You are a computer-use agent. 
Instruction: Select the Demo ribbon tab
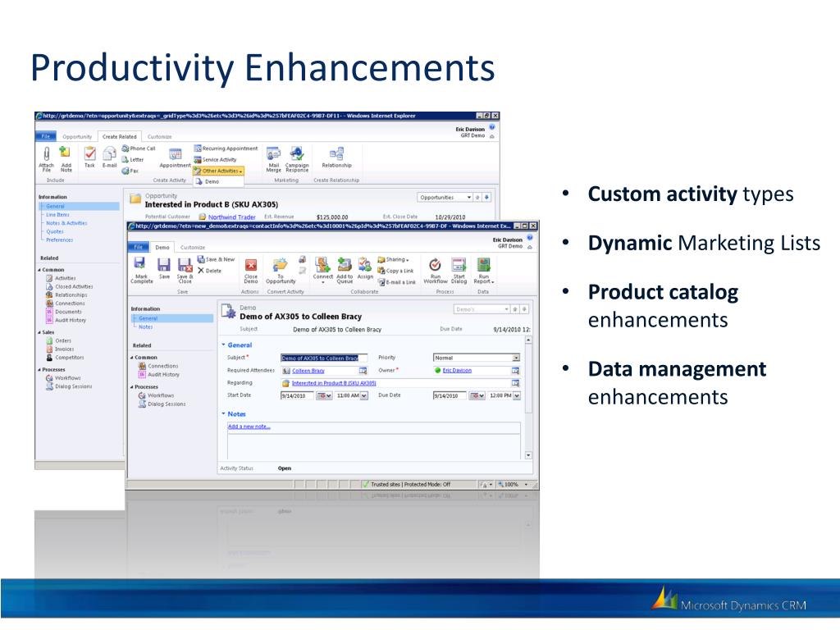162,247
